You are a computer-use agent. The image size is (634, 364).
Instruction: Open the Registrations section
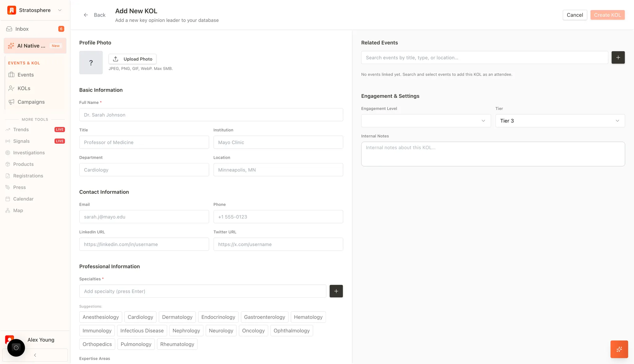[x=28, y=175]
